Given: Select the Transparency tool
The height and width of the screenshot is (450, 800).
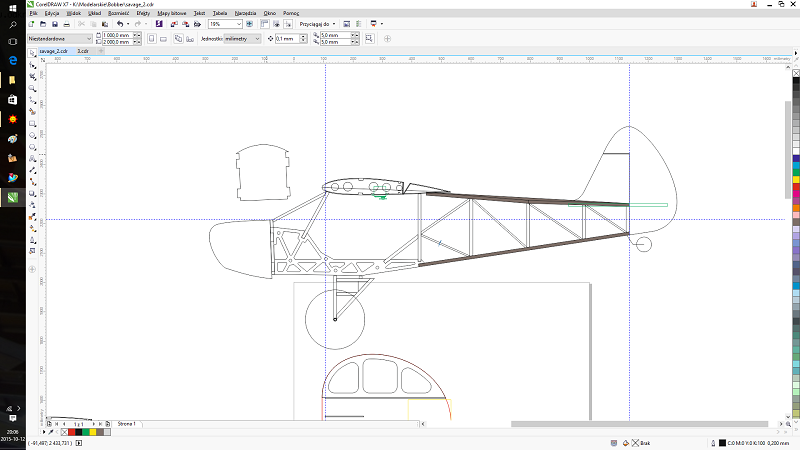Looking at the screenshot, I should tap(32, 205).
